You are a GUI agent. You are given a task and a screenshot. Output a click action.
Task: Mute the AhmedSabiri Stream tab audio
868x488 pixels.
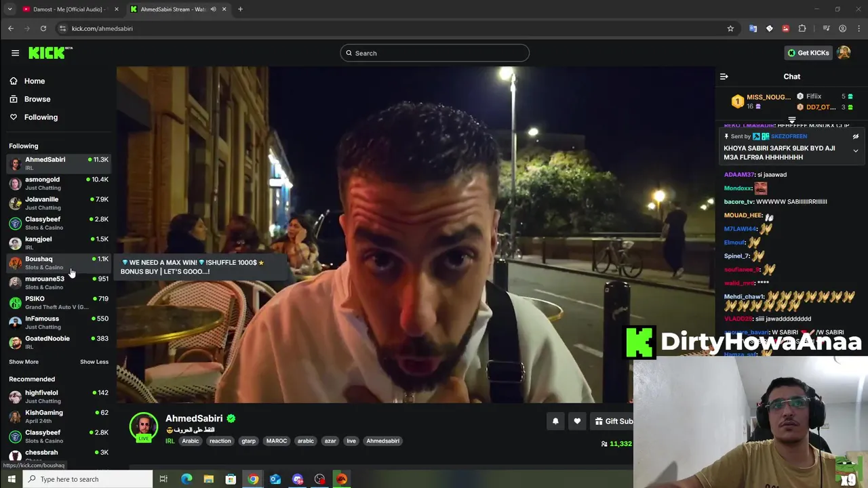click(214, 9)
